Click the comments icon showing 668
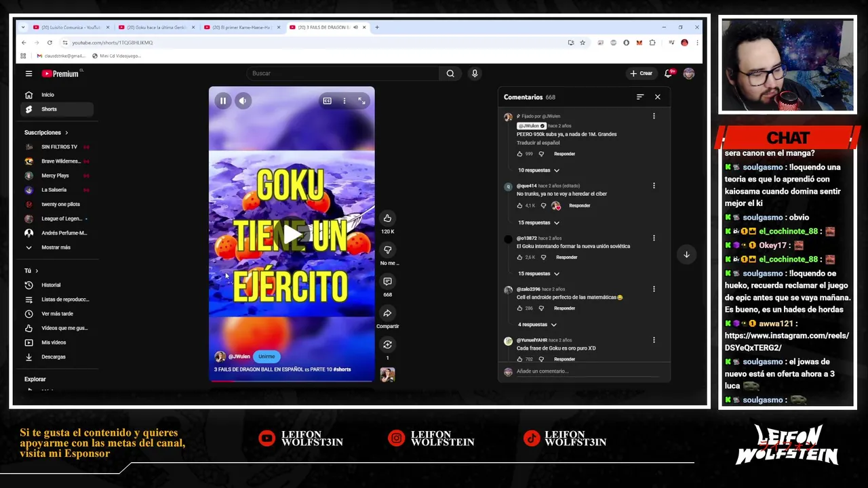The image size is (868, 488). pos(387,281)
